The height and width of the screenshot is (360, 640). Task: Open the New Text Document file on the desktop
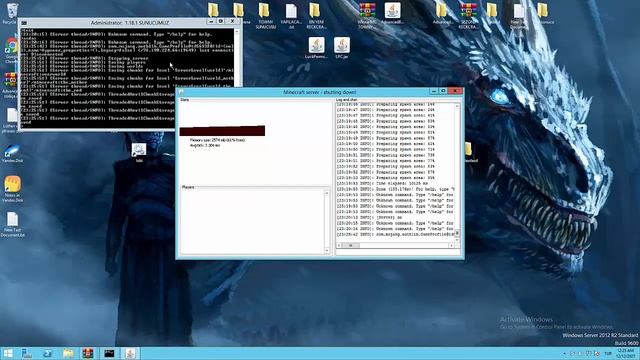(12, 224)
